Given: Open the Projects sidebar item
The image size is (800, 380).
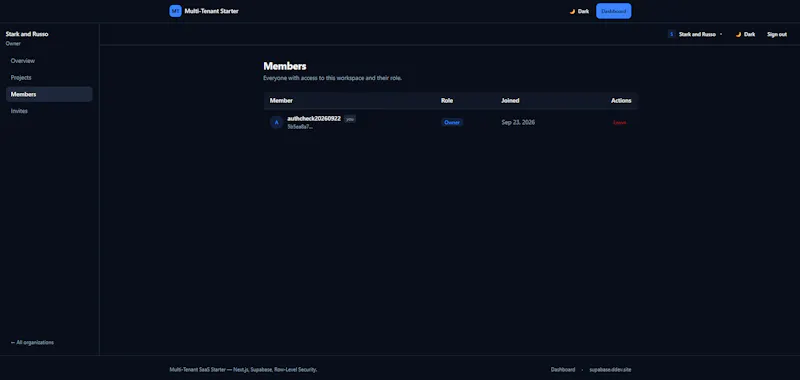Looking at the screenshot, I should click(x=49, y=78).
